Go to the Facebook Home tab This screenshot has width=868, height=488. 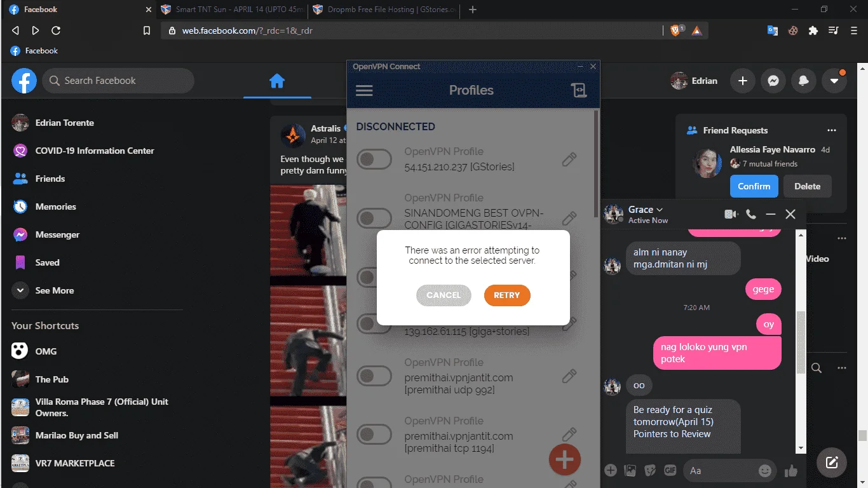coord(277,81)
